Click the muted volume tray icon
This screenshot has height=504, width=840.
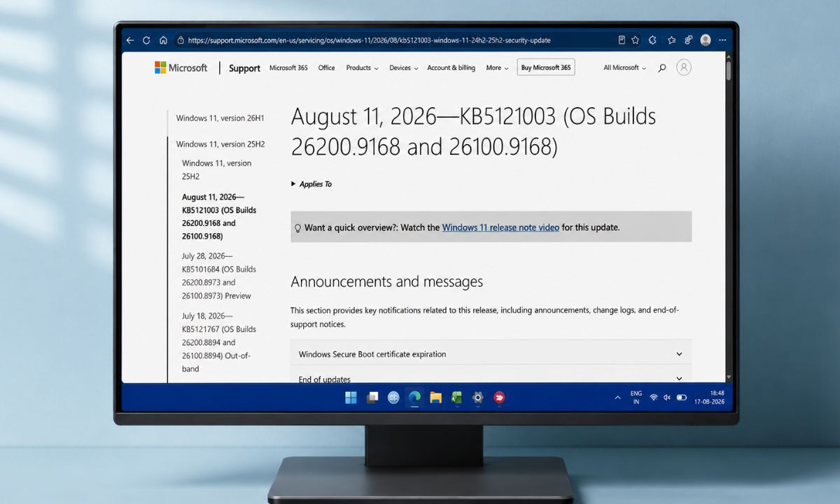point(667,398)
